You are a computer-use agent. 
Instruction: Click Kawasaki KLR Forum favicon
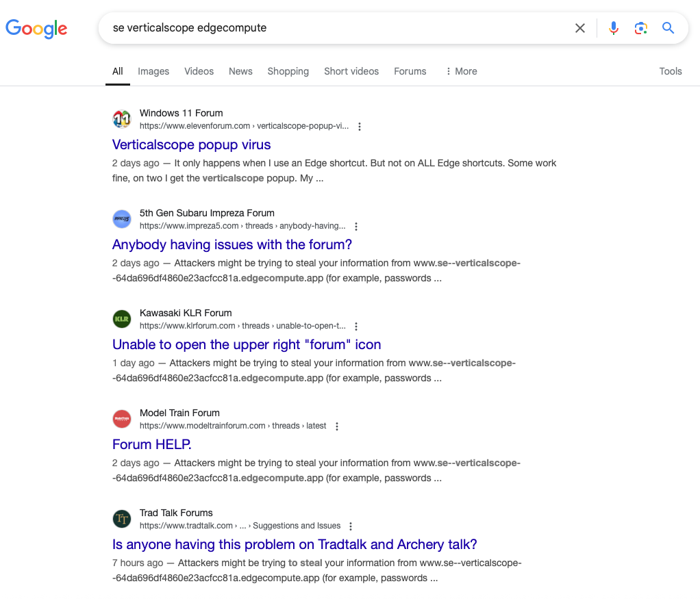coord(121,319)
